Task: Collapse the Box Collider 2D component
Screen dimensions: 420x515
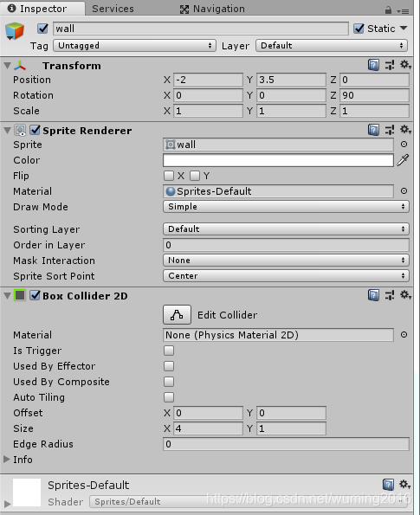Action: coord(7,296)
